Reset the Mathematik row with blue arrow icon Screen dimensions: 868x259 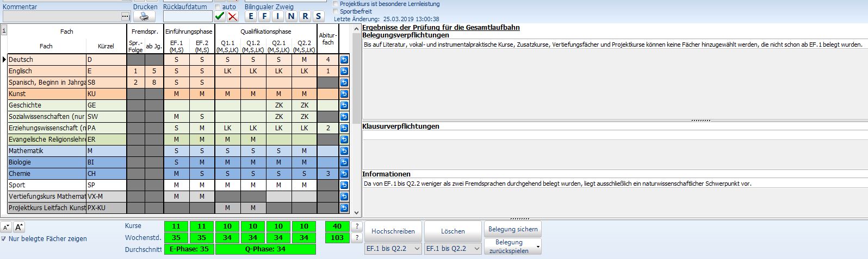click(344, 151)
